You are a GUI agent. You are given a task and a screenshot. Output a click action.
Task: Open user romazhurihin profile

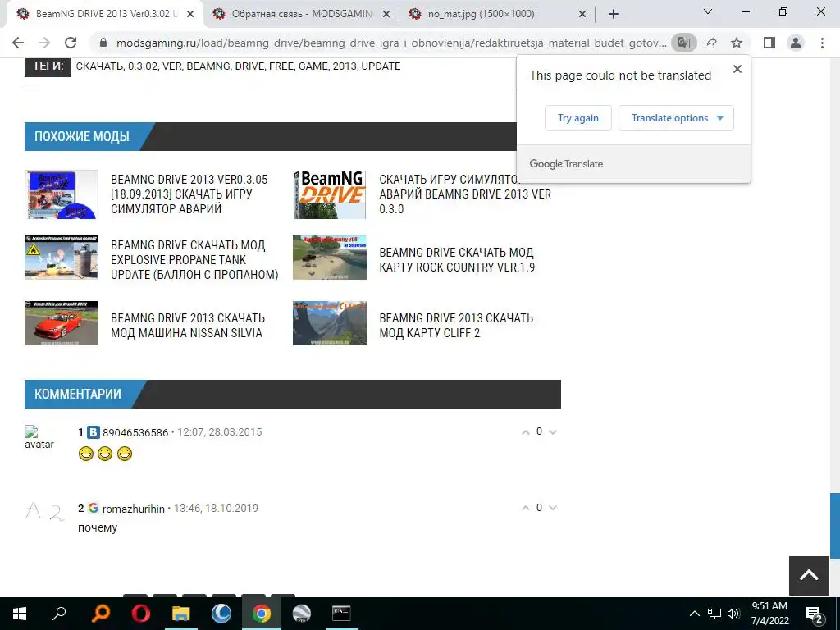tap(134, 509)
